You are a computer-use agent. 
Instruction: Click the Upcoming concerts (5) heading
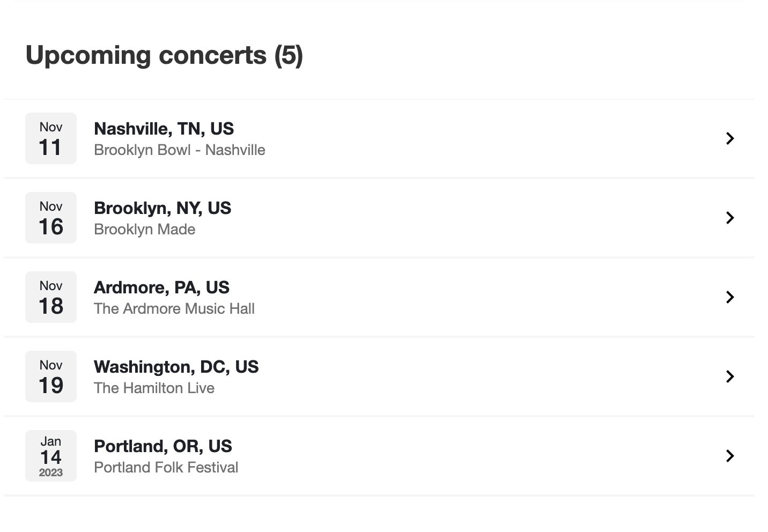tap(164, 55)
